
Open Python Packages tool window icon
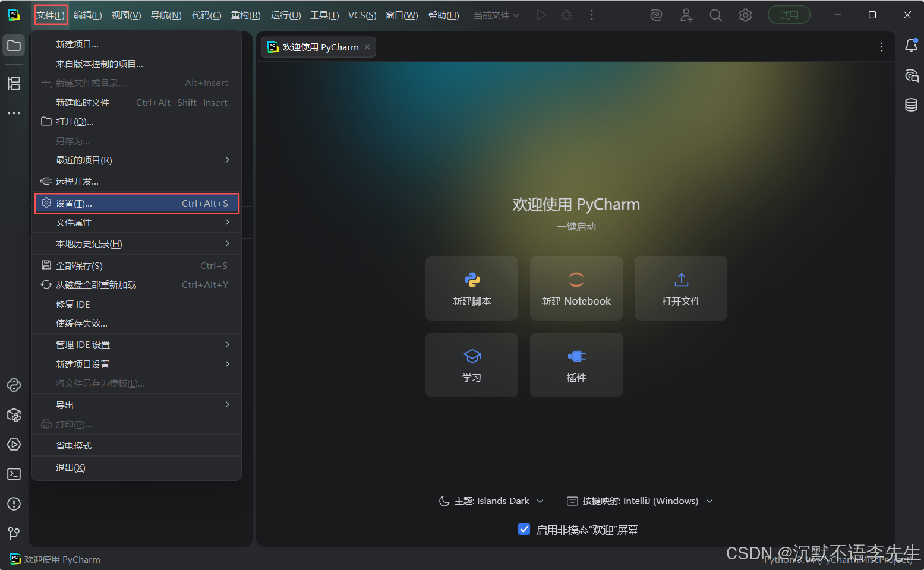pos(14,415)
